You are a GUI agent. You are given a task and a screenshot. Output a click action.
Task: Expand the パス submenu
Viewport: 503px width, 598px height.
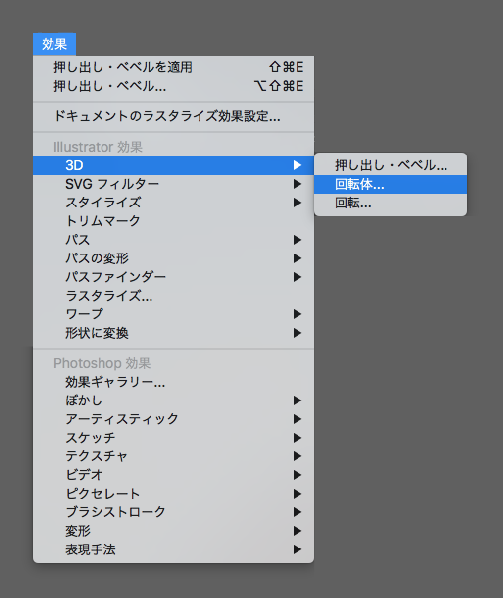click(174, 240)
